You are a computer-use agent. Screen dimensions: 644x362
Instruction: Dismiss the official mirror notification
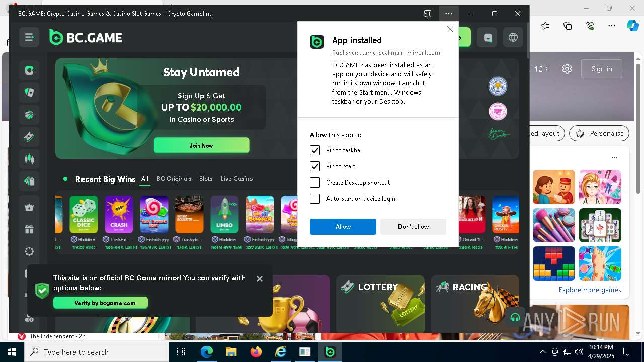[x=260, y=278]
